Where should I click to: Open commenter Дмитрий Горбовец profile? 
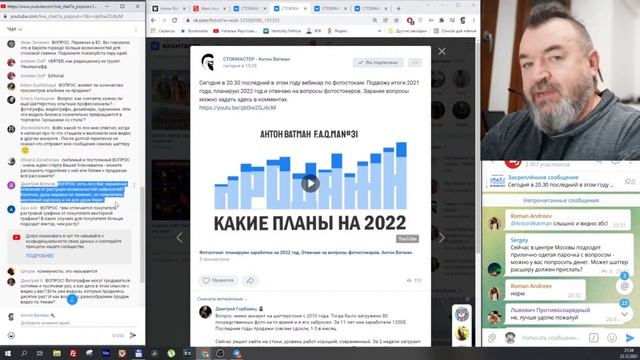(x=236, y=309)
